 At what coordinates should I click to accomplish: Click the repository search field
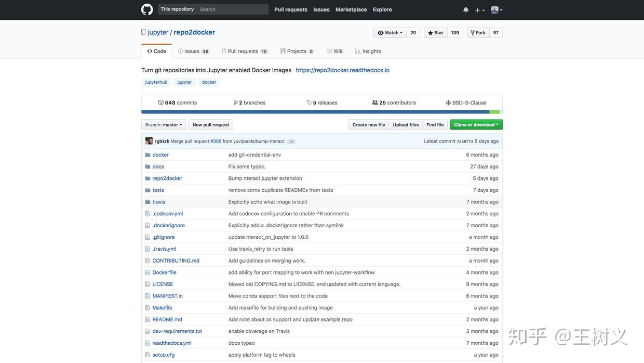233,9
